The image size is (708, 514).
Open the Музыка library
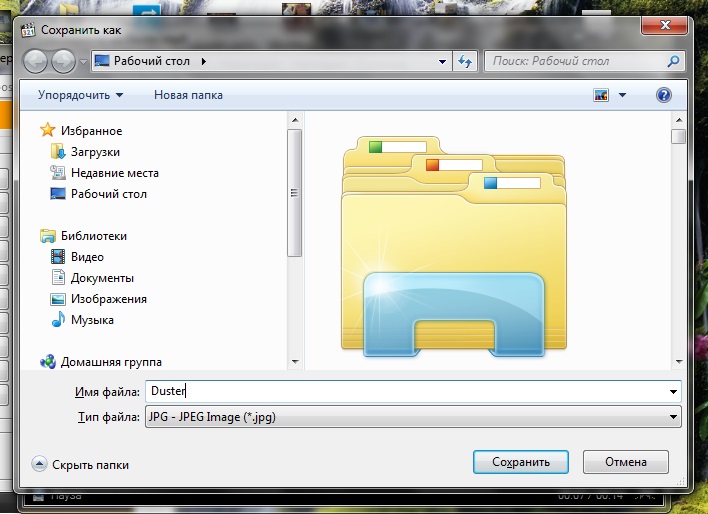click(92, 320)
